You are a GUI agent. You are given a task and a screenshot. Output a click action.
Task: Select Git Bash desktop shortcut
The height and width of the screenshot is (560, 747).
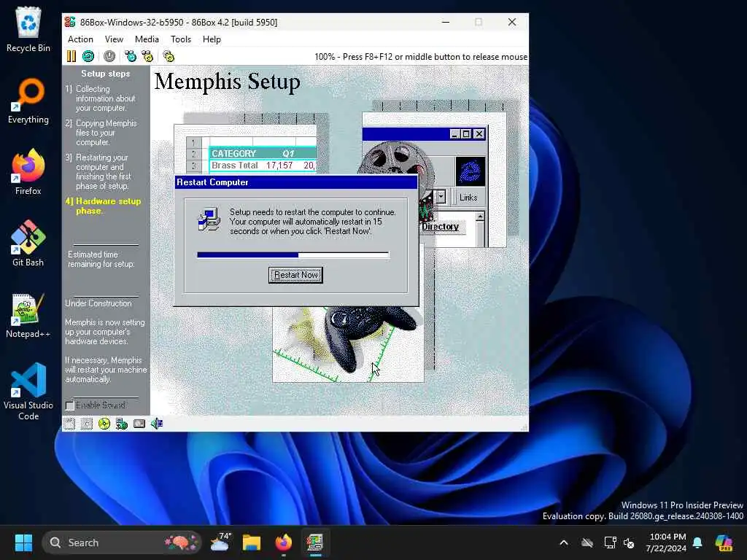(28, 244)
